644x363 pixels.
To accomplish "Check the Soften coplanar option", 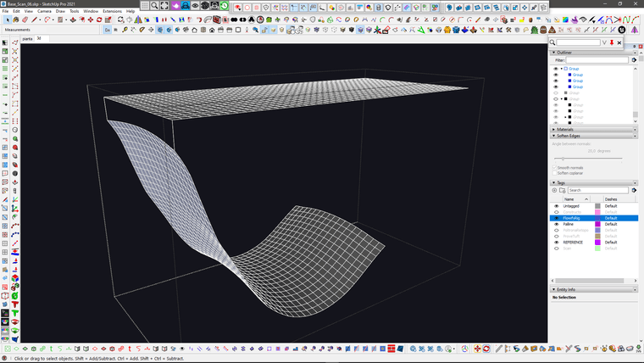I will [554, 173].
